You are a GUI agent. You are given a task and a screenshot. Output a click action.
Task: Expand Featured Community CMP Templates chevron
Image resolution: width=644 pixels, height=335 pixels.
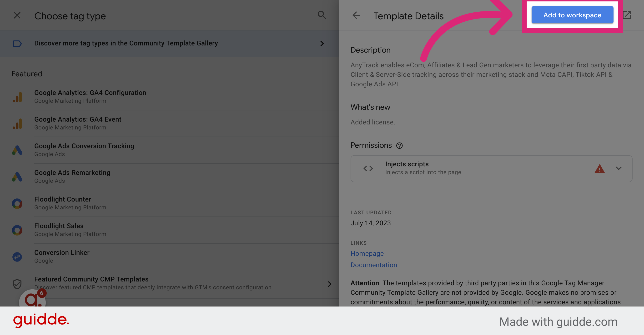330,284
